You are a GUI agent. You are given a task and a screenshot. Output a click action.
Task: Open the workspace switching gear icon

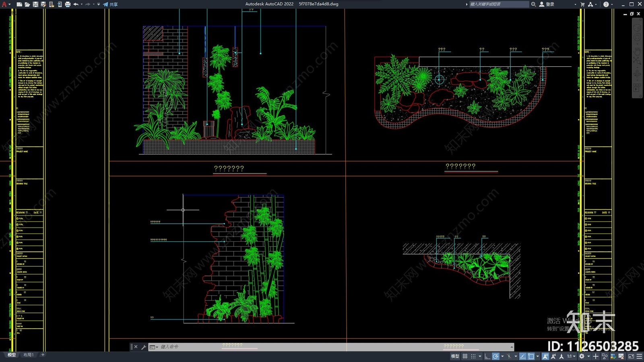pyautogui.click(x=582, y=356)
